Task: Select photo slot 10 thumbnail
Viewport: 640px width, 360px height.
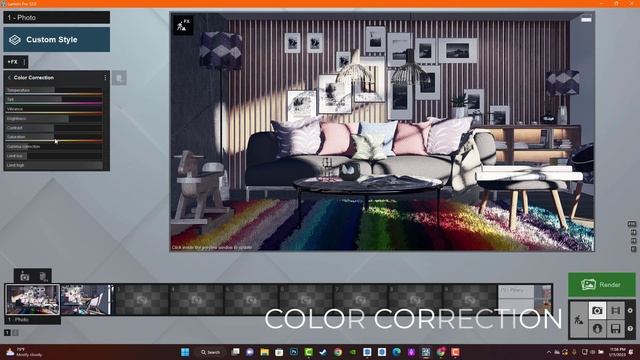Action: coord(525,300)
